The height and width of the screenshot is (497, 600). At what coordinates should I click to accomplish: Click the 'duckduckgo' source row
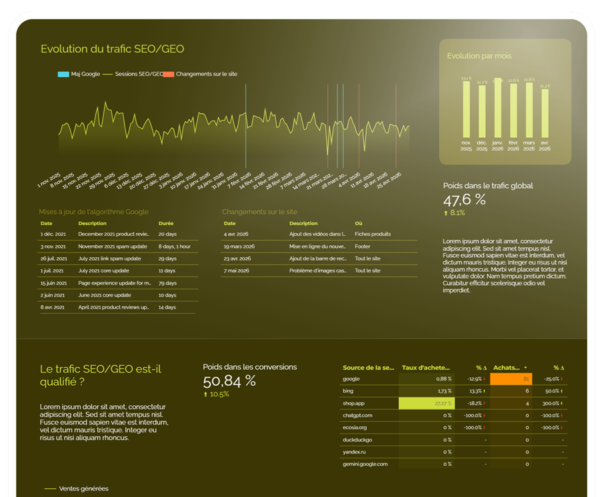pos(453,440)
